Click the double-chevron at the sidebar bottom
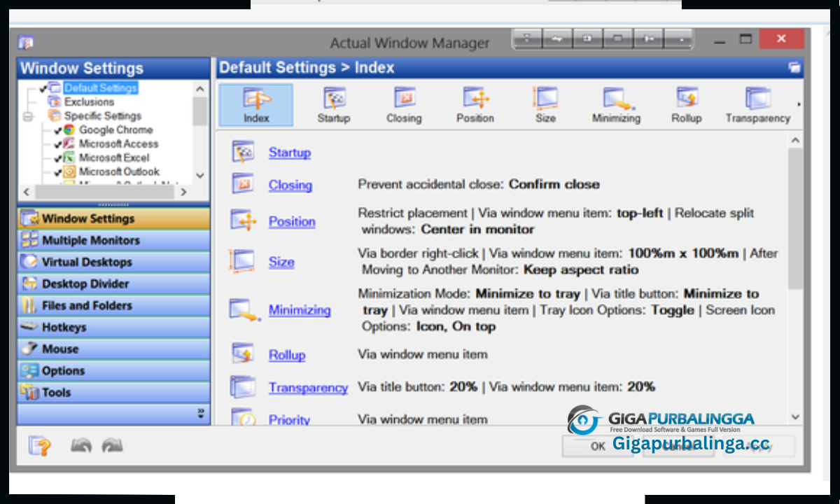This screenshot has width=840, height=504. click(201, 413)
